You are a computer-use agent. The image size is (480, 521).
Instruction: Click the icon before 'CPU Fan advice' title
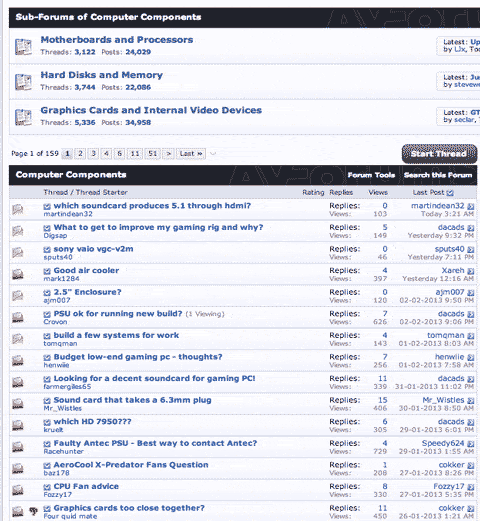tap(47, 487)
